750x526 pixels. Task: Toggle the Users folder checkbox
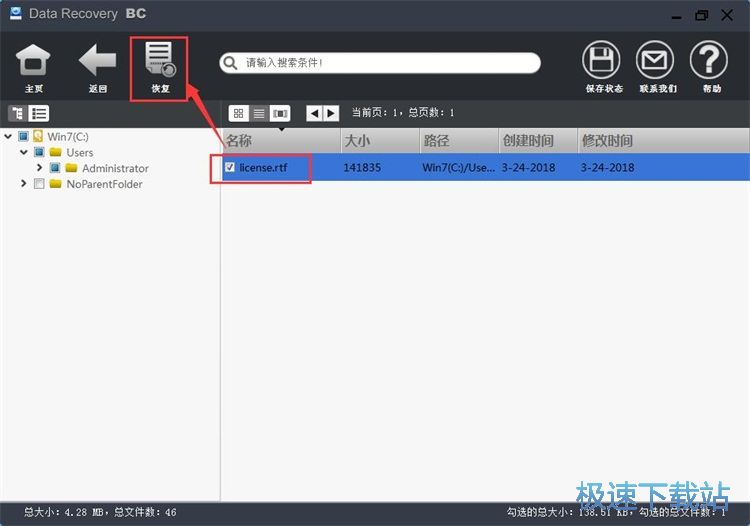pos(39,152)
